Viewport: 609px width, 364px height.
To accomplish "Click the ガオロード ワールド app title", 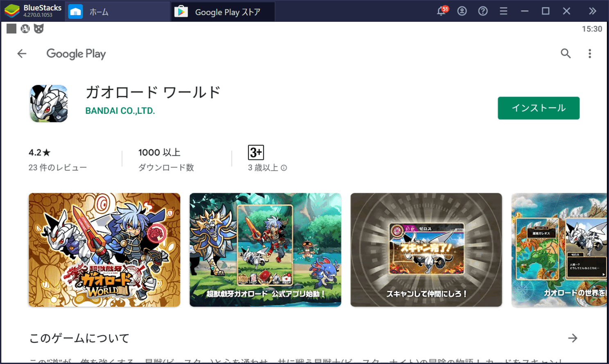I will (153, 93).
